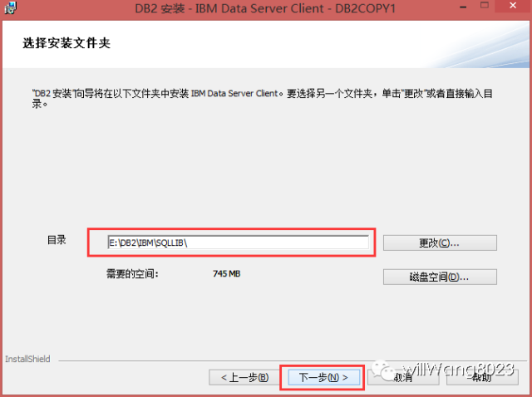The width and height of the screenshot is (532, 397).
Task: Click the installer icon in title bar
Action: click(10, 7)
